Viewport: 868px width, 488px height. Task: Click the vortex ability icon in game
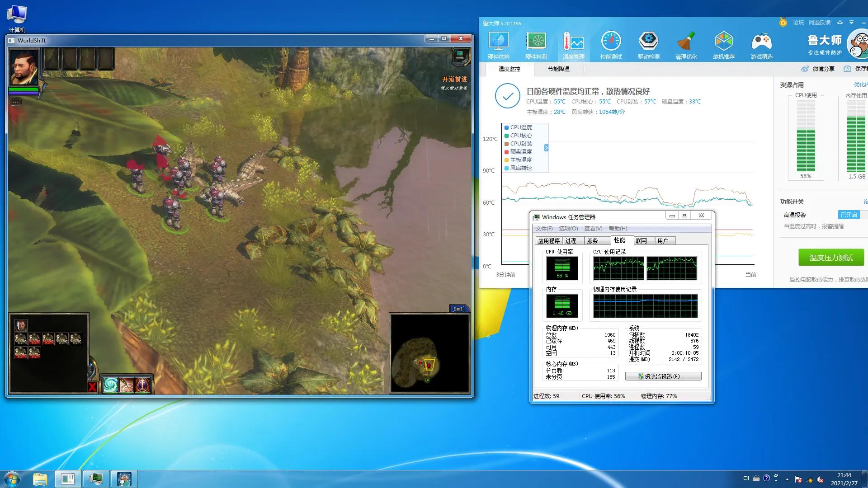click(111, 385)
